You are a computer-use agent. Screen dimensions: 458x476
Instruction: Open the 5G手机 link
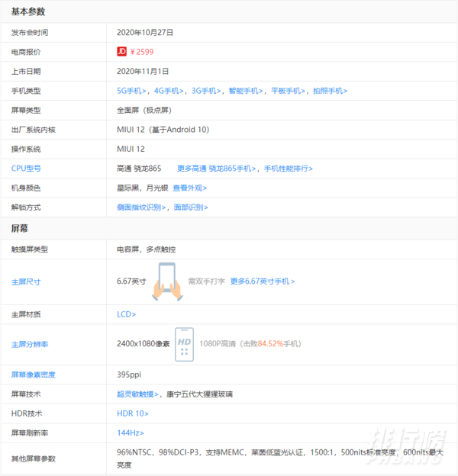coord(131,91)
